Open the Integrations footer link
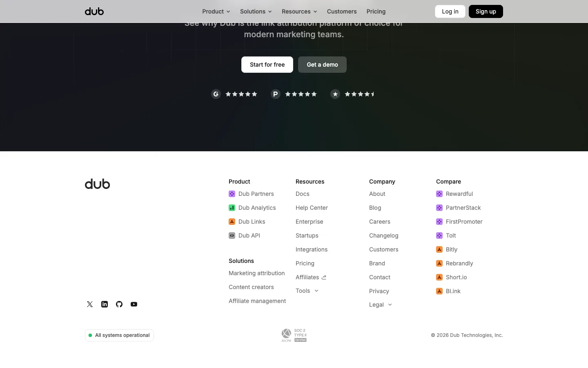 point(312,249)
